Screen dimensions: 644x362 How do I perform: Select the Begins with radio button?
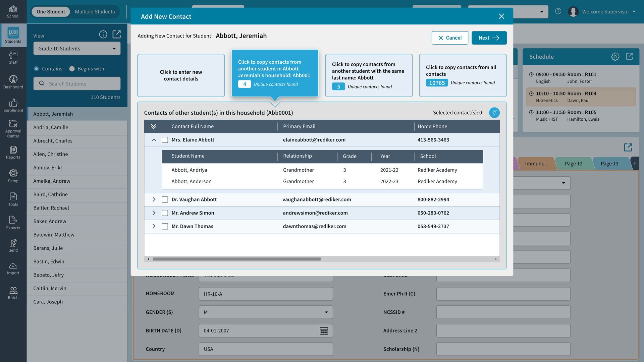[x=72, y=69]
